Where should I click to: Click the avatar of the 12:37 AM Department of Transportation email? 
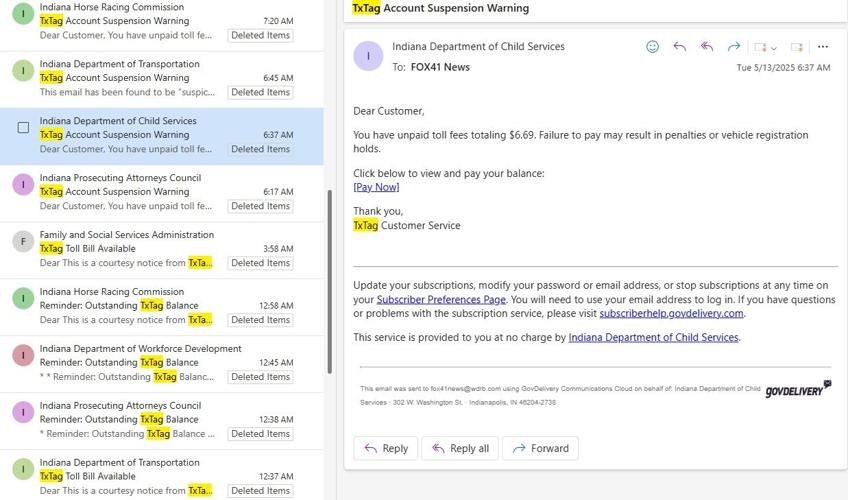tap(23, 469)
